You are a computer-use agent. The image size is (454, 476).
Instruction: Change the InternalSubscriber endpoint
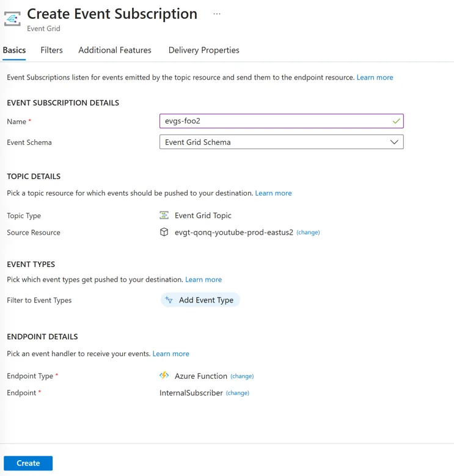[238, 393]
